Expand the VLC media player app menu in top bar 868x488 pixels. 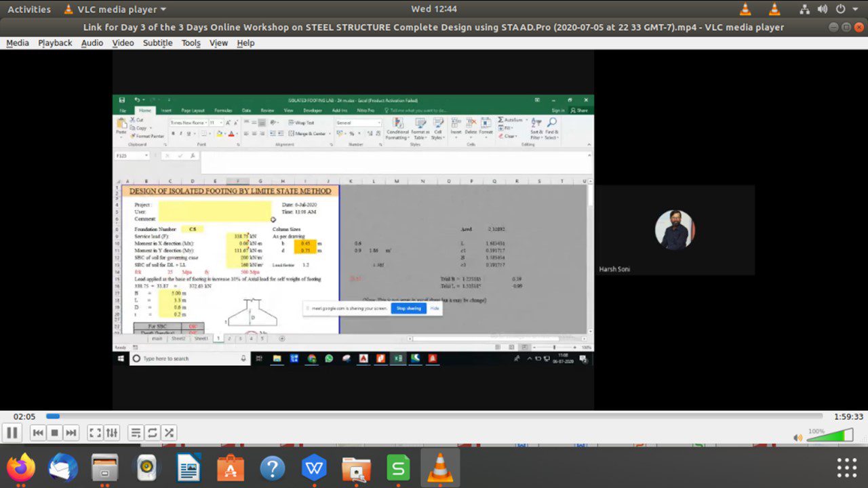point(115,9)
